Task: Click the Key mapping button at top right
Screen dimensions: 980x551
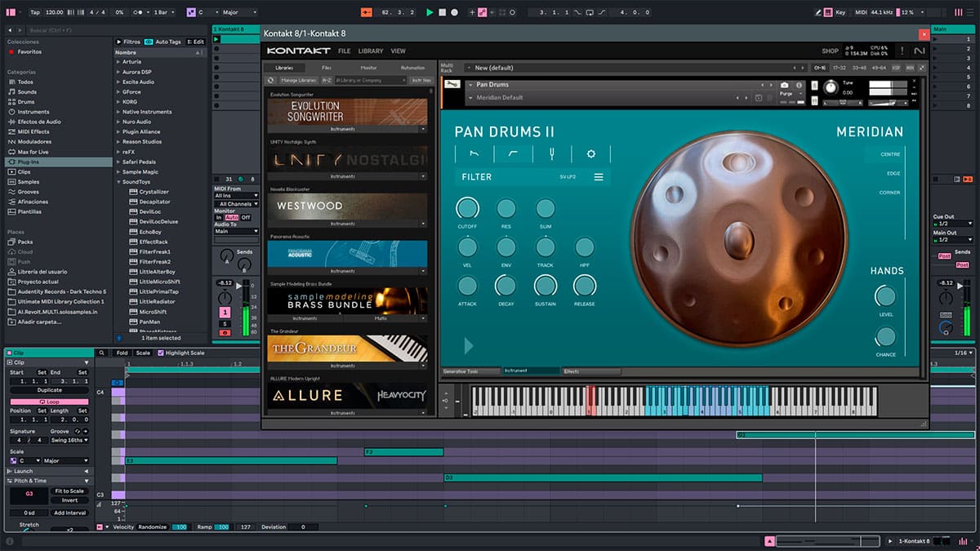Action: (839, 12)
